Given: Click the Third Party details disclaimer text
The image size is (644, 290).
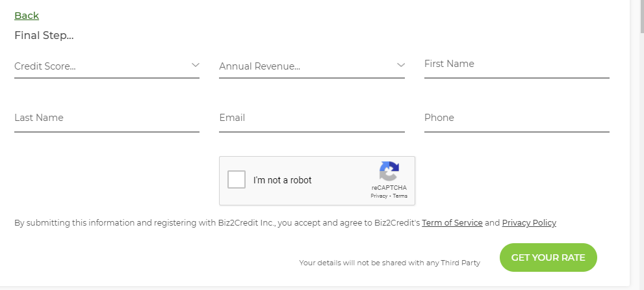Looking at the screenshot, I should (389, 263).
